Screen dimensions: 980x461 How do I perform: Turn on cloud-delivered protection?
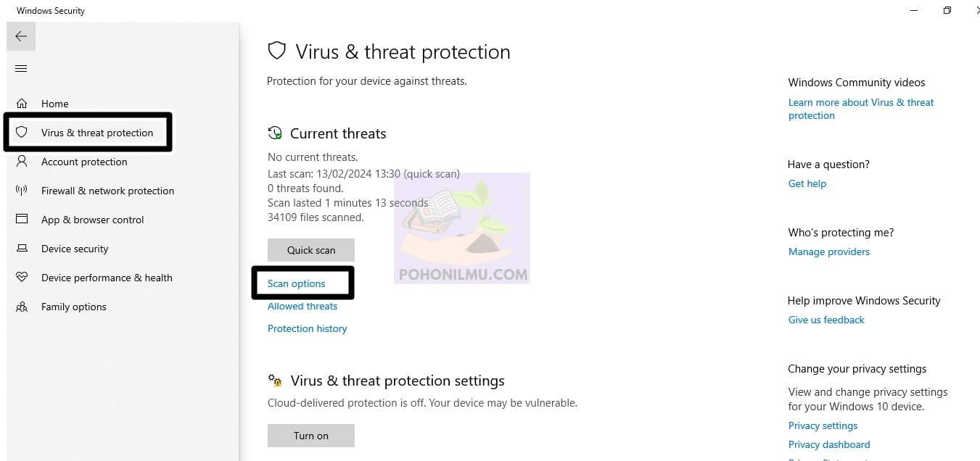pyautogui.click(x=311, y=436)
